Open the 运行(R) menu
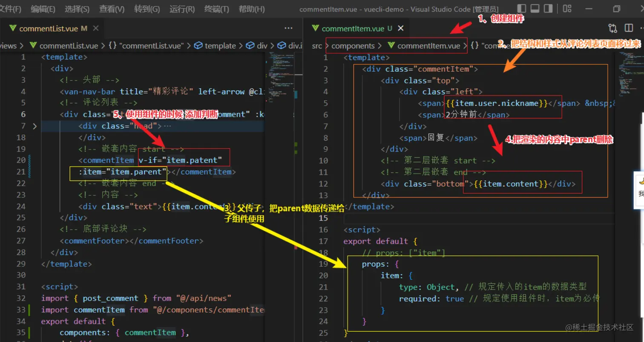Screen dimensions: 644x342 point(182,9)
